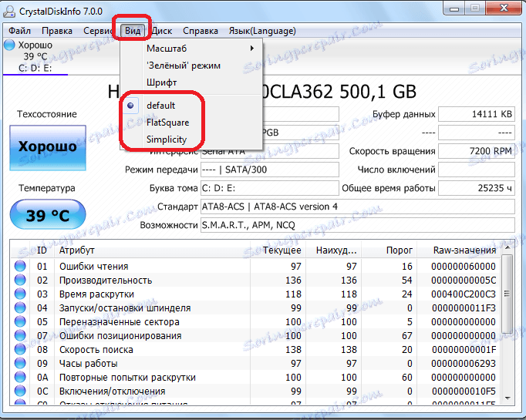Click raw value 000400C200C3

(x=464, y=294)
